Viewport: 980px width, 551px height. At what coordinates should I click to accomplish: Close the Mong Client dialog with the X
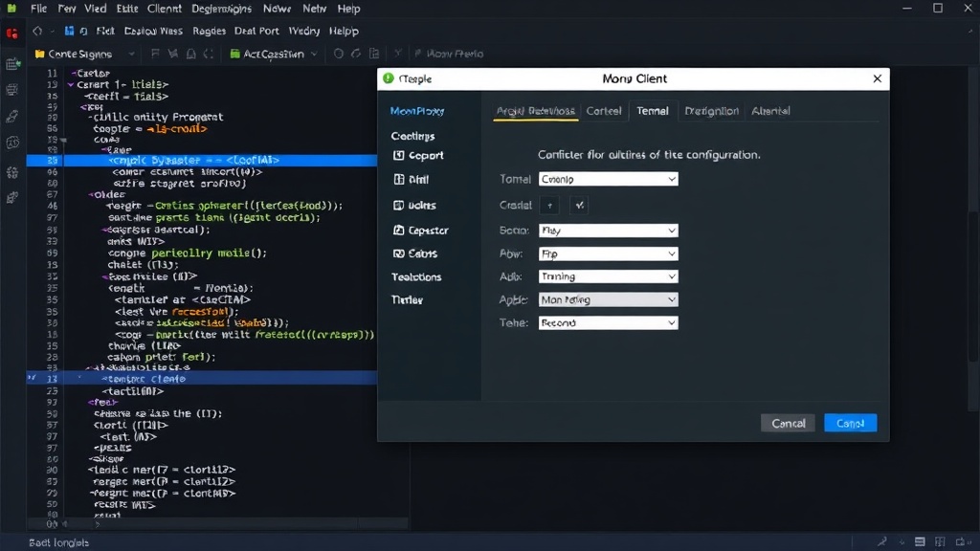click(877, 78)
